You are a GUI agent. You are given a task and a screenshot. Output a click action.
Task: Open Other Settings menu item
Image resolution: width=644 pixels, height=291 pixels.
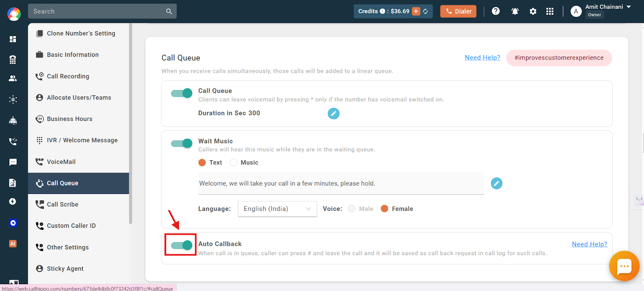[78, 247]
